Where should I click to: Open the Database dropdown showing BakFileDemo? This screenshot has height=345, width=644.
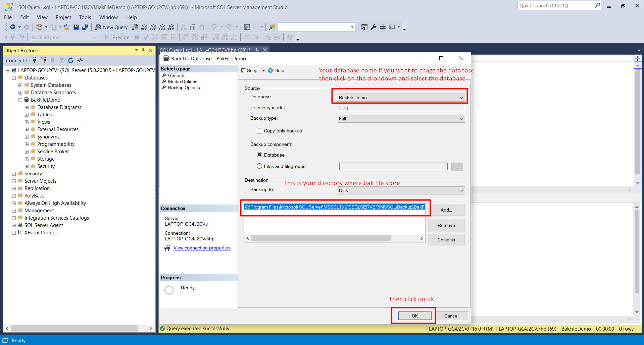point(401,98)
